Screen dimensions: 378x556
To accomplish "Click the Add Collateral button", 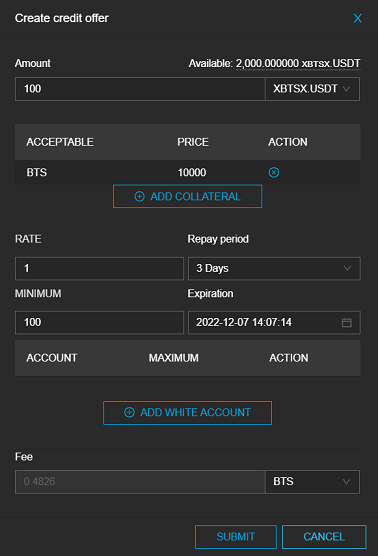I will click(188, 196).
